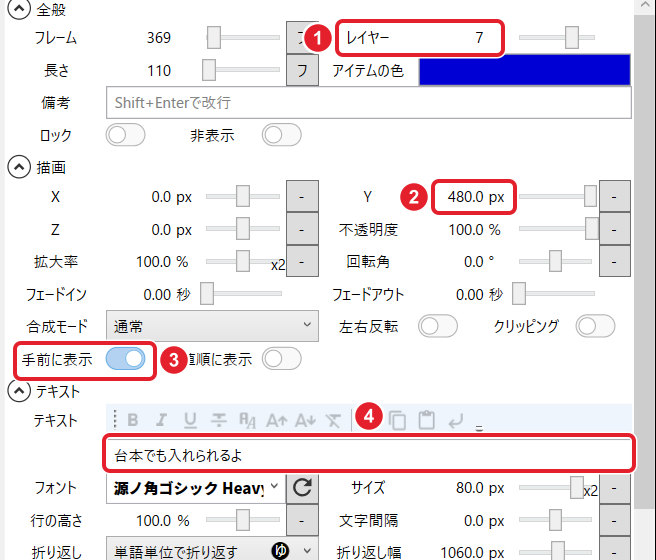
Task: Click the フレーム slider handle
Action: click(214, 38)
